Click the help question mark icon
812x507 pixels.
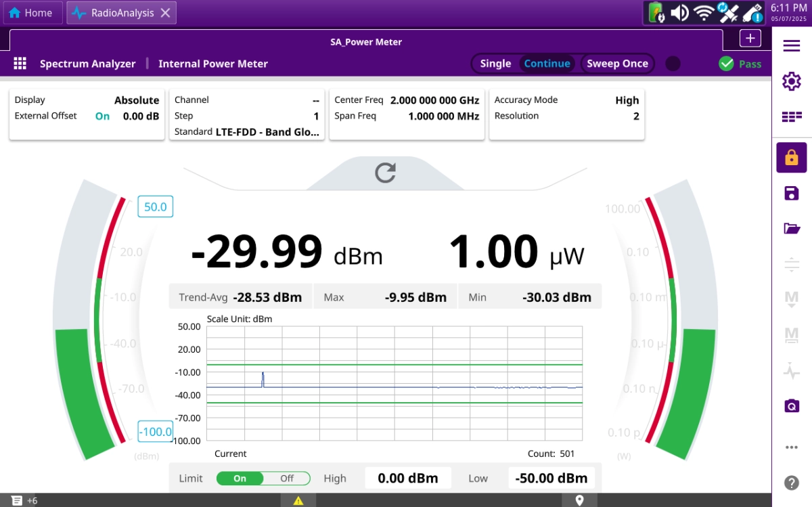tap(791, 483)
